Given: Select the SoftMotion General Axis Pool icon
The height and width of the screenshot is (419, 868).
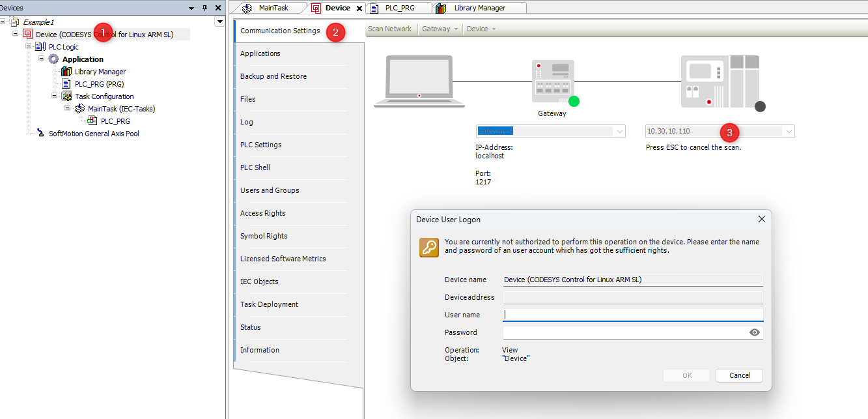Looking at the screenshot, I should coord(40,134).
